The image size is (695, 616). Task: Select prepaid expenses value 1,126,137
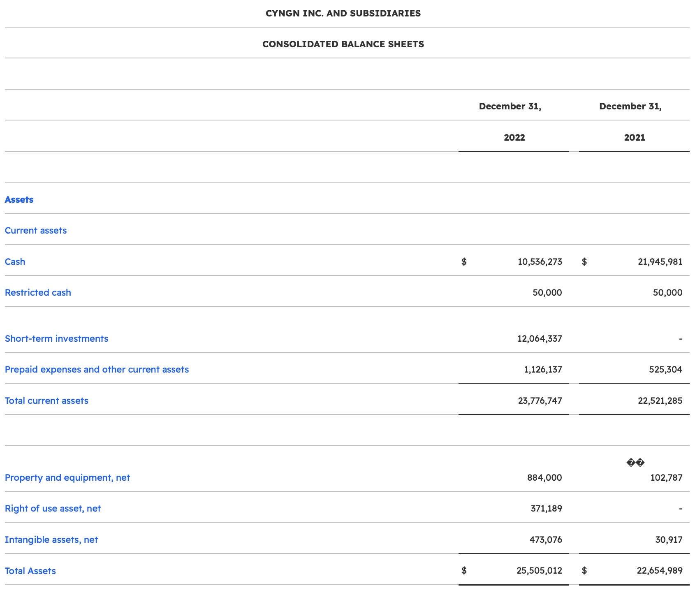point(543,369)
